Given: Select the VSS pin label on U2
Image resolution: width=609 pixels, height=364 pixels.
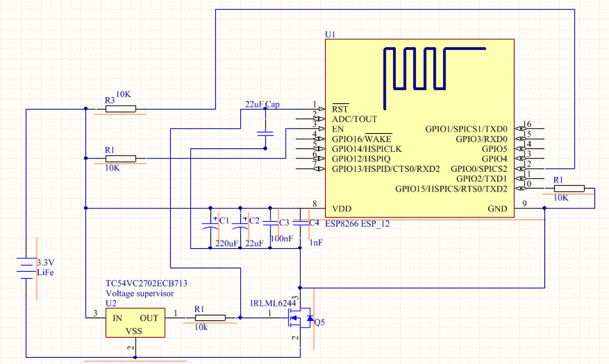Looking at the screenshot, I should [x=134, y=331].
